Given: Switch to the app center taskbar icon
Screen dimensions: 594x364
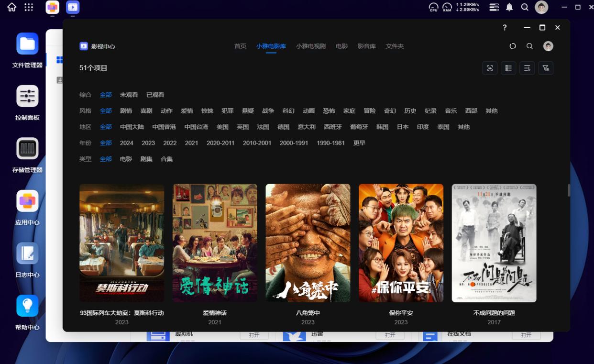Looking at the screenshot, I should pos(53,7).
